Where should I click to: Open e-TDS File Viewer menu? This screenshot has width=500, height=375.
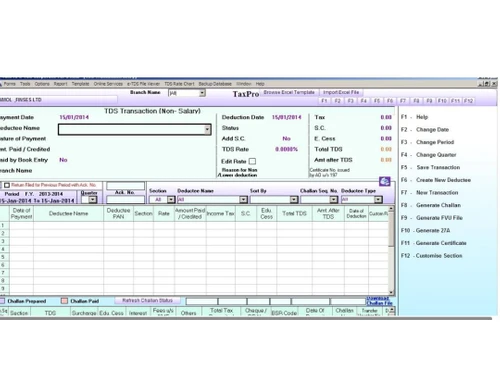143,84
